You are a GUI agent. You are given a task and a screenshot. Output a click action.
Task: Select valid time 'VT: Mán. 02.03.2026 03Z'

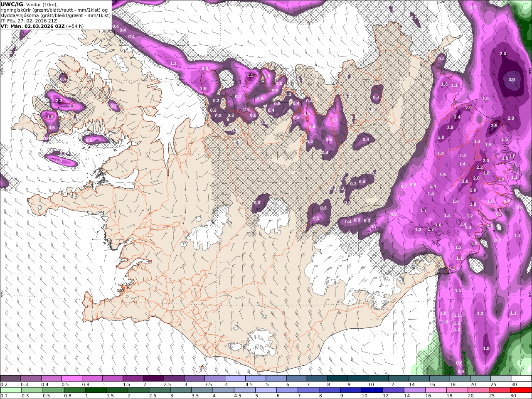(32, 26)
